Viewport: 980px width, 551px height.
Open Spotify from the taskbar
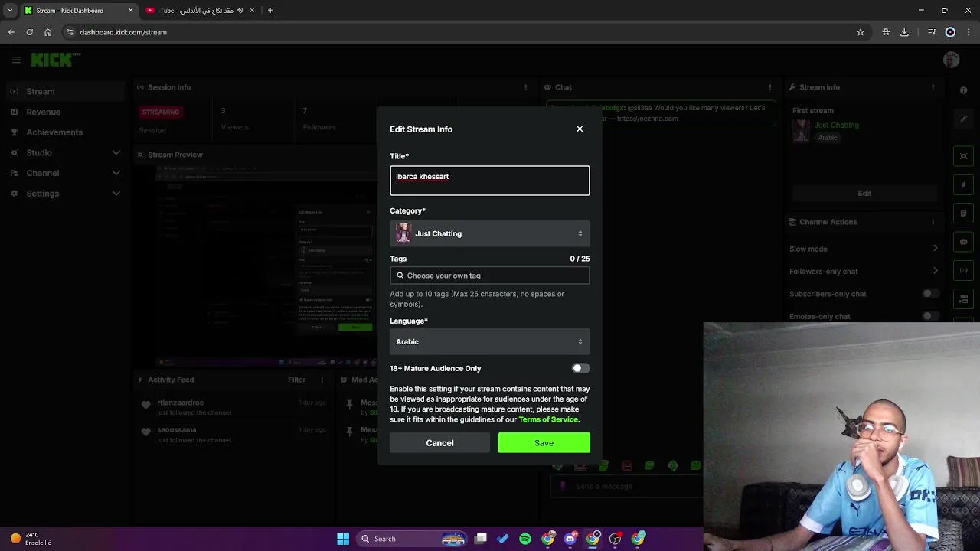pos(525,539)
